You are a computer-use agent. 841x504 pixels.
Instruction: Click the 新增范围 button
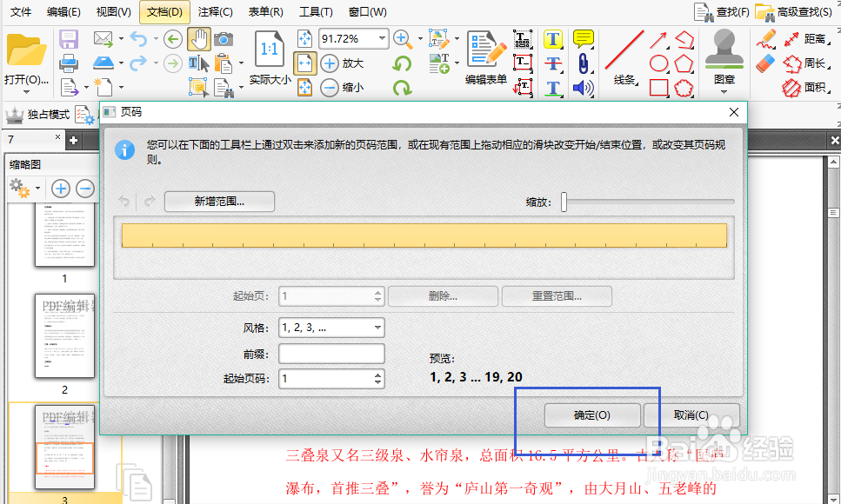pos(219,201)
